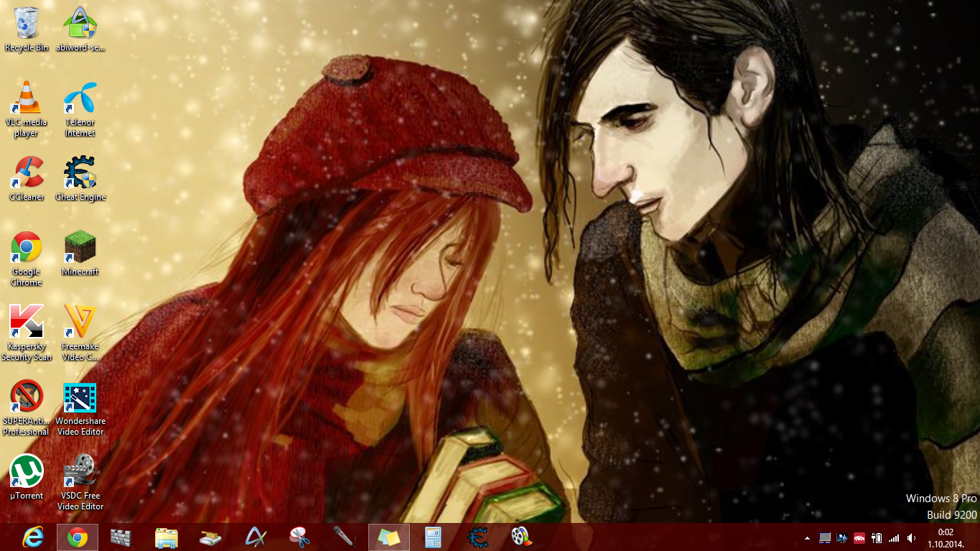Show hidden system tray icons
The image size is (980, 551).
coord(808,537)
